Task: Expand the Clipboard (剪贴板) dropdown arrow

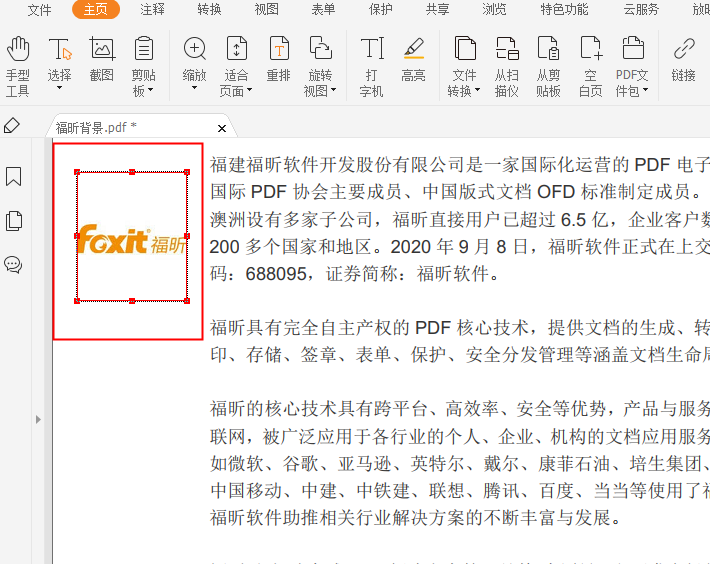Action: 151,90
